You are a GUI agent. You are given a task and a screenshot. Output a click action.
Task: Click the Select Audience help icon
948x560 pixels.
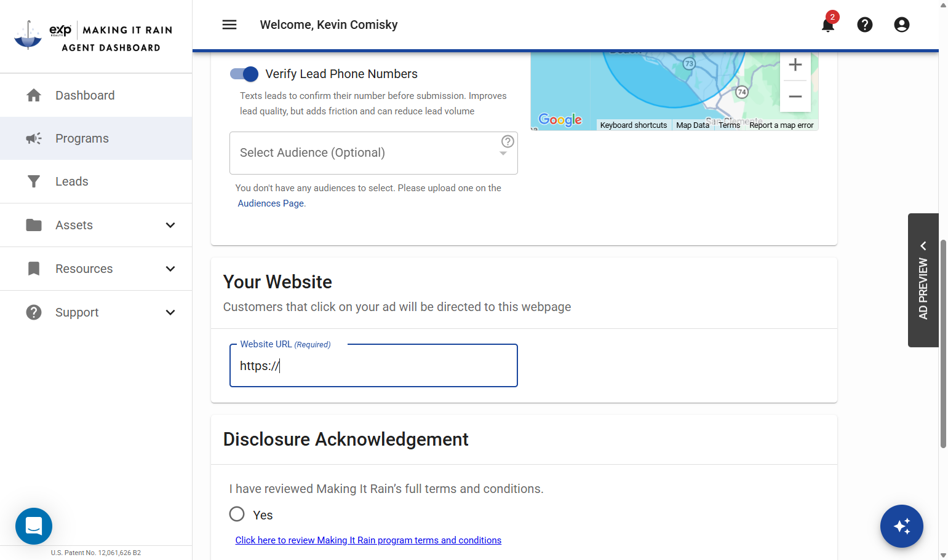(508, 141)
